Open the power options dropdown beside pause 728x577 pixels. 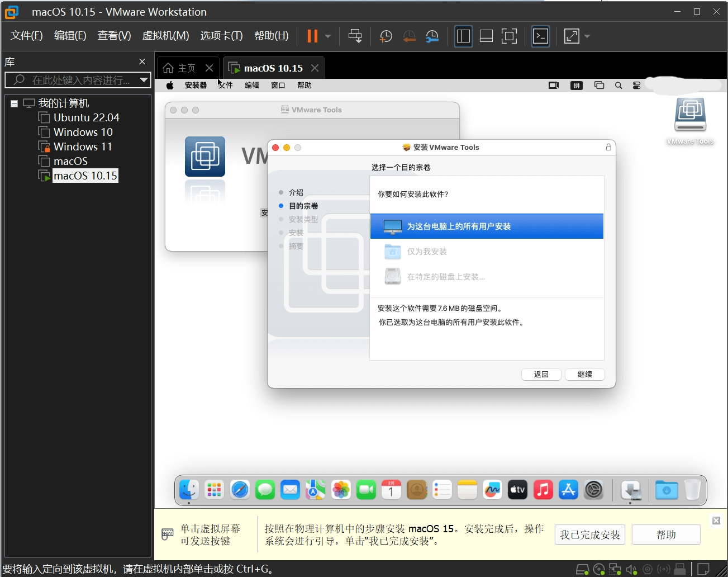coord(328,36)
